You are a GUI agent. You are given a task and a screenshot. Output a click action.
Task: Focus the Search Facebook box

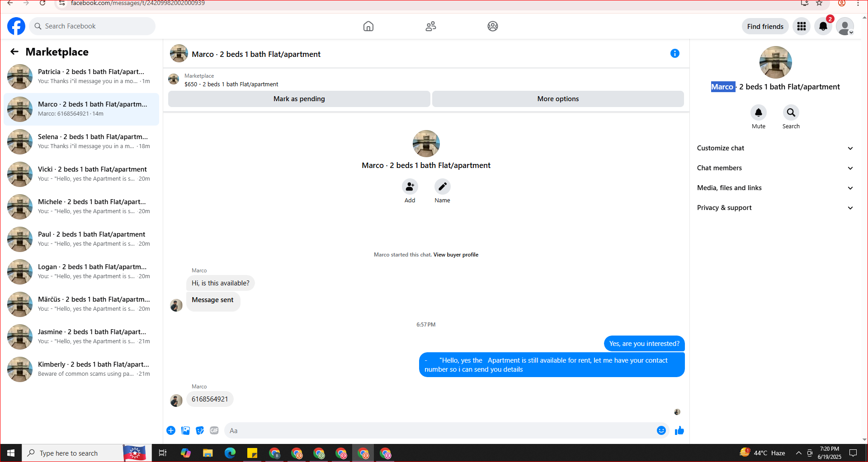click(93, 26)
